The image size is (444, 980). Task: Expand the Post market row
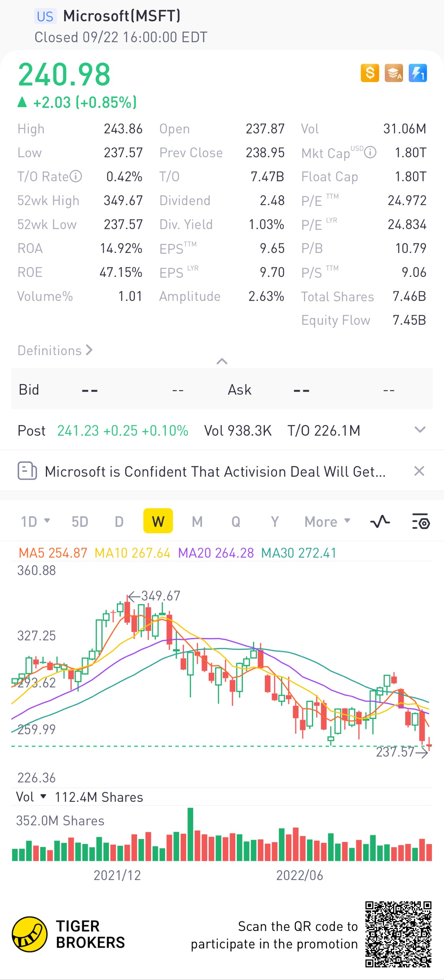[x=420, y=430]
